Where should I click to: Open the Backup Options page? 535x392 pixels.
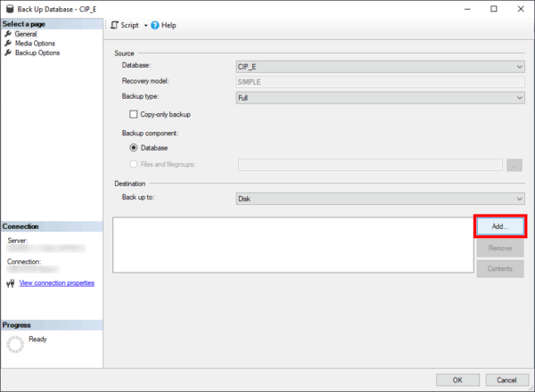pos(37,53)
